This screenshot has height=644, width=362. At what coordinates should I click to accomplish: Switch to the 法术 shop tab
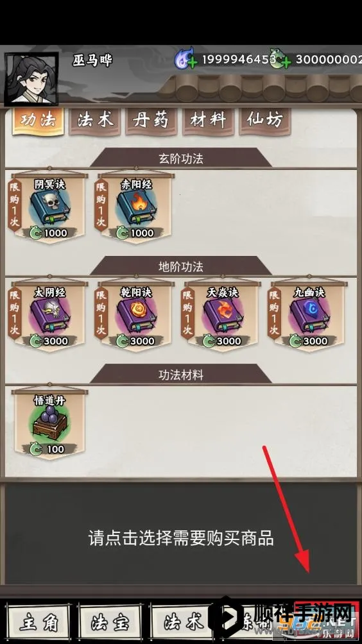coord(94,121)
